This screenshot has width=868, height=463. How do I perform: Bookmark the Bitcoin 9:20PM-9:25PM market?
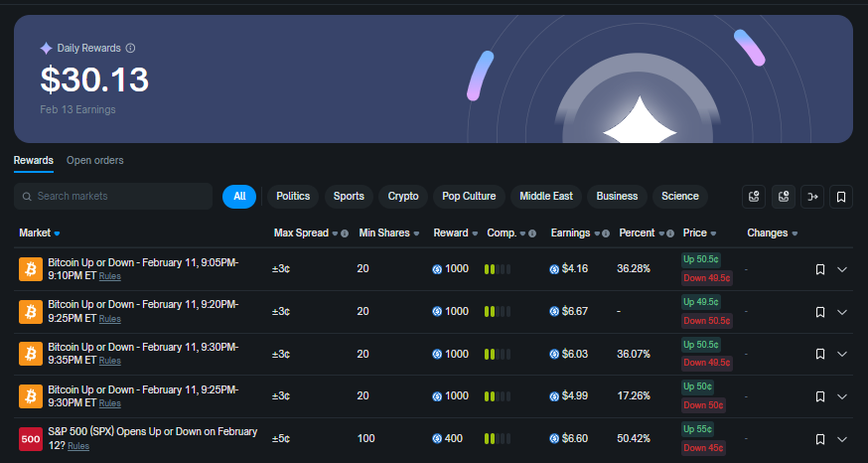coord(820,312)
